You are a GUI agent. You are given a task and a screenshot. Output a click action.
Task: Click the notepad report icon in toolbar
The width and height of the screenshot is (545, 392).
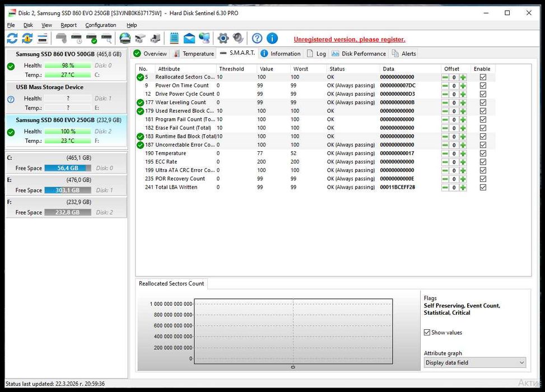[x=174, y=38]
